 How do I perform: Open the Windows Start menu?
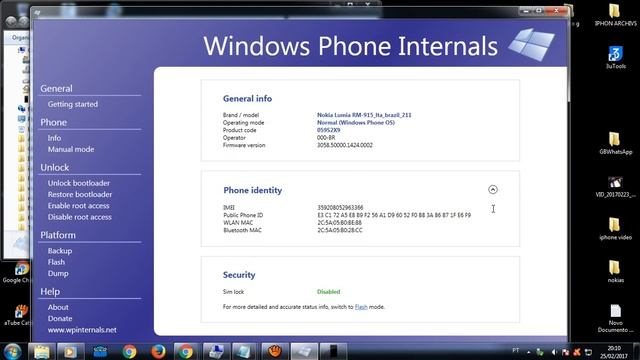pyautogui.click(x=12, y=351)
